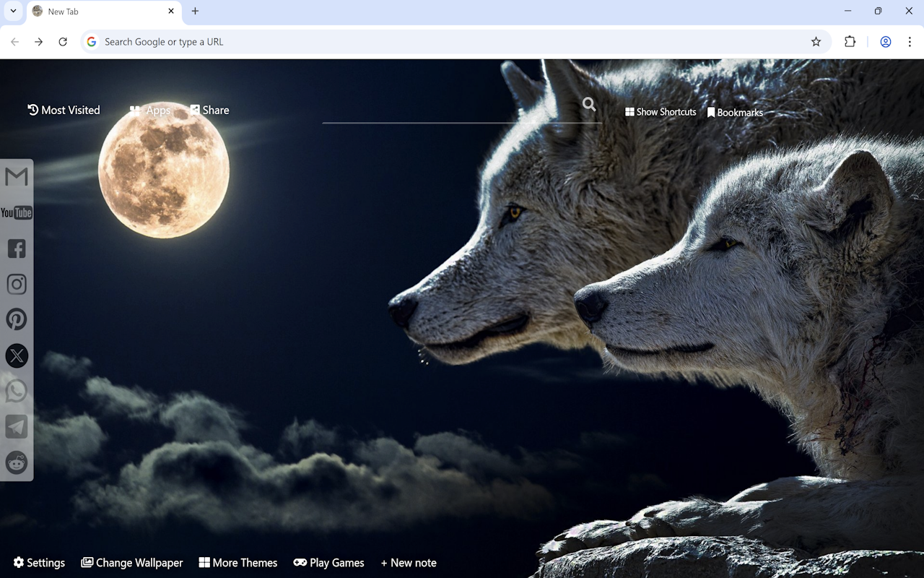Open the Chrome three-dot menu
The height and width of the screenshot is (578, 924).
910,41
